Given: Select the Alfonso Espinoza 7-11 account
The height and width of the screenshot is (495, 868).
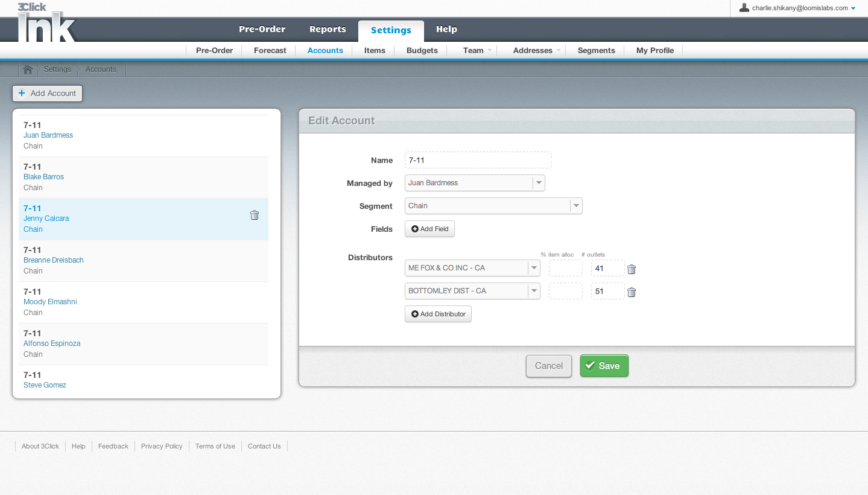Looking at the screenshot, I should pyautogui.click(x=144, y=344).
